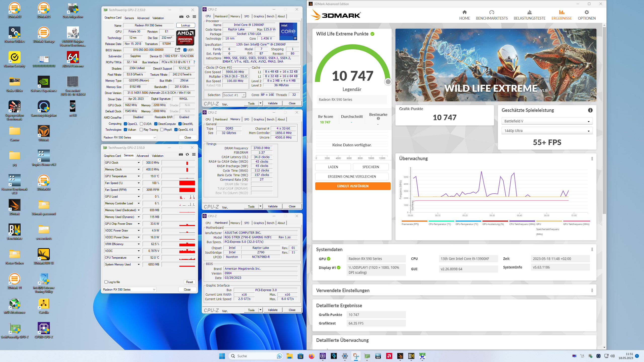Click the BIOS export share icon in GPU-Z
644x362 pixels.
click(x=178, y=50)
